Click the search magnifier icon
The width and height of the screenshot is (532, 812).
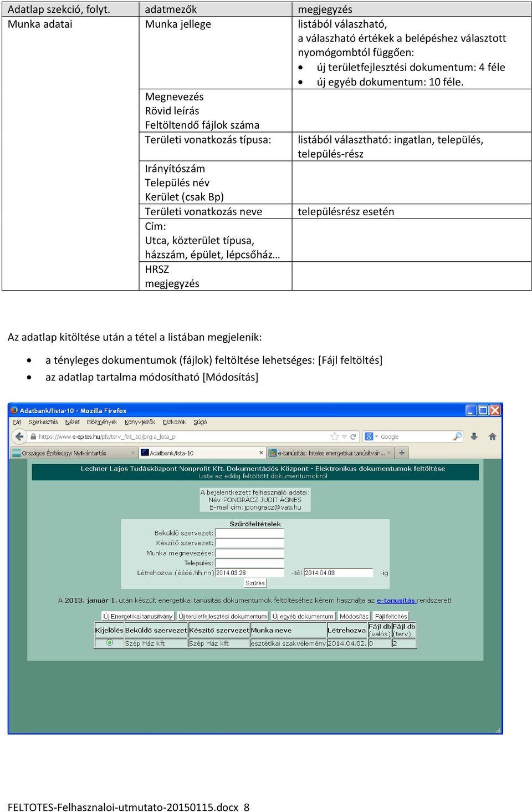(x=457, y=437)
